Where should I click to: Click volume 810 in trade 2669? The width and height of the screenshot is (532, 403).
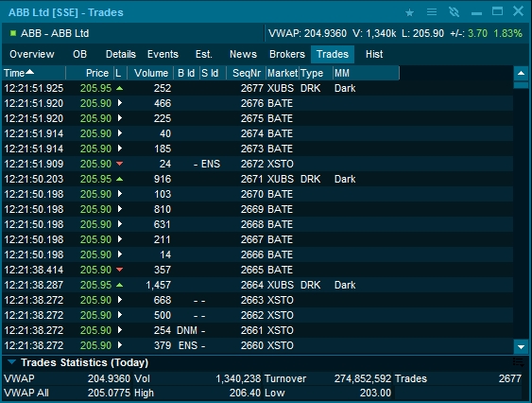click(163, 209)
